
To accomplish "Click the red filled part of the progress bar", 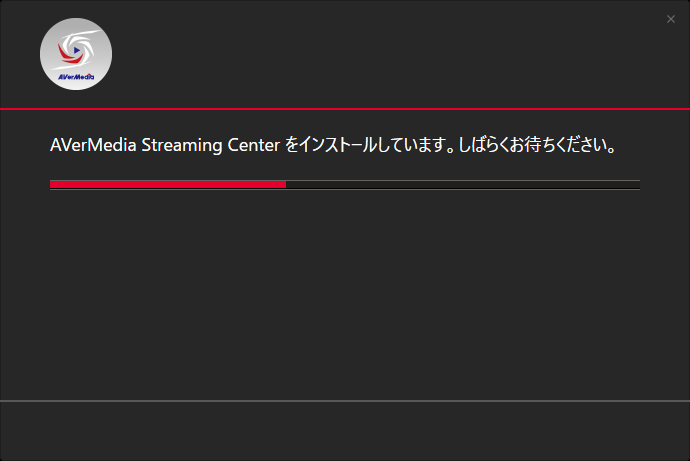I will 167,184.
